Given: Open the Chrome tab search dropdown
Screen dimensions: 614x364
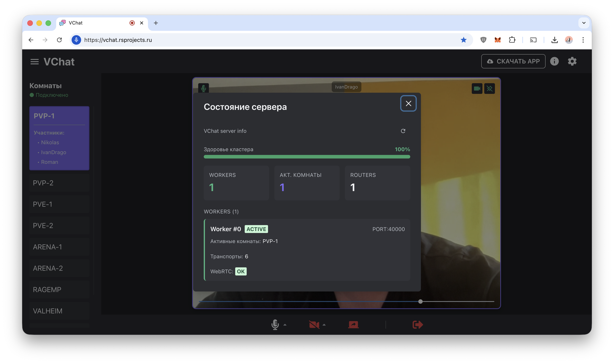Looking at the screenshot, I should (x=584, y=23).
